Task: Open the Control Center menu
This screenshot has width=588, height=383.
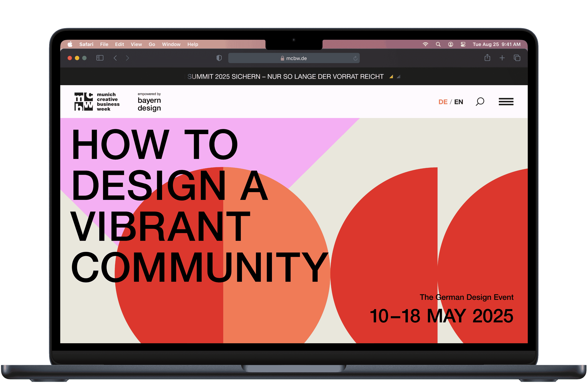Action: [463, 44]
